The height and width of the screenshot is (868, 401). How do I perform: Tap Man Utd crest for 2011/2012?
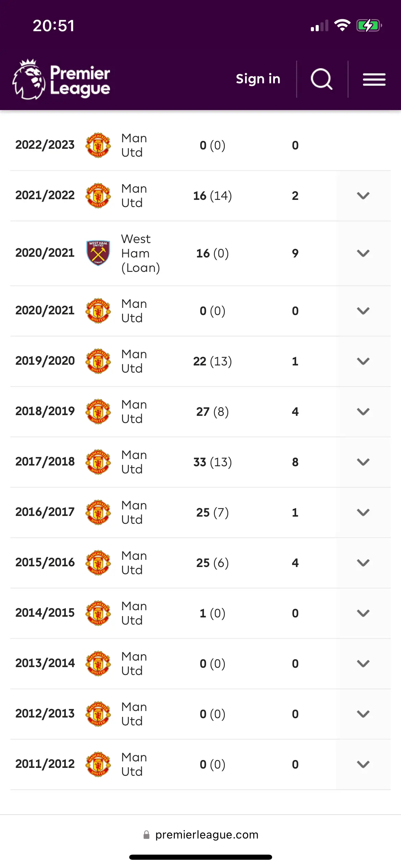tap(98, 764)
